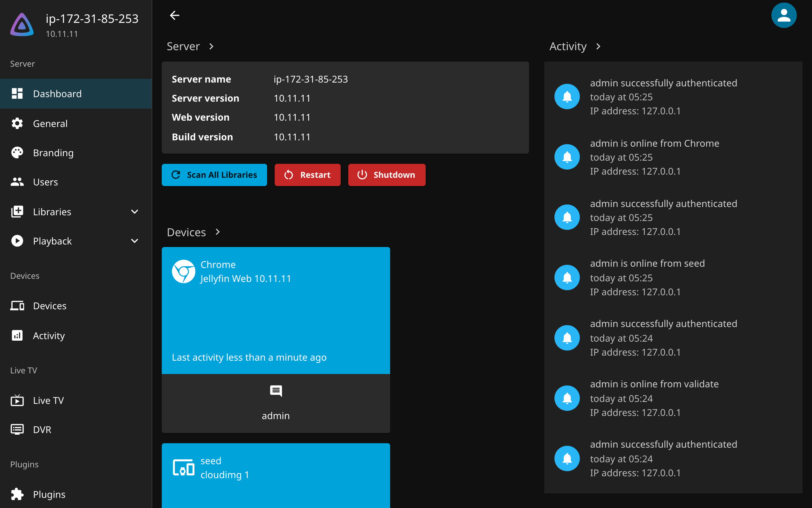Click the 'Server version' label
Image resolution: width=812 pixels, height=508 pixels.
[x=205, y=98]
